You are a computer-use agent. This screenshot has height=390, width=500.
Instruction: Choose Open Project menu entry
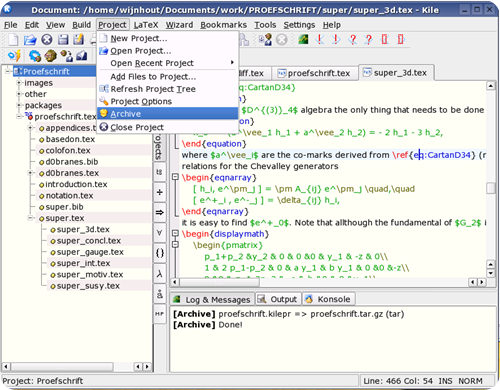167,51
